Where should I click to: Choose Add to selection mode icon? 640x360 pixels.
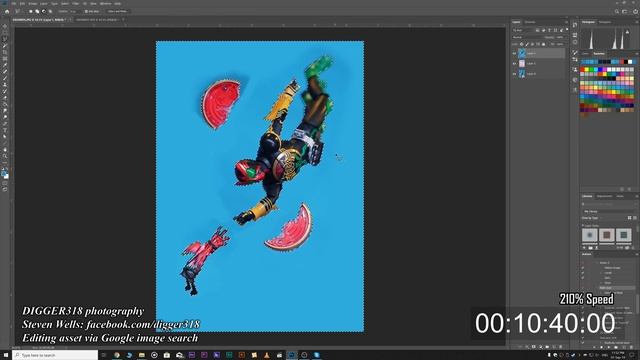pos(37,11)
